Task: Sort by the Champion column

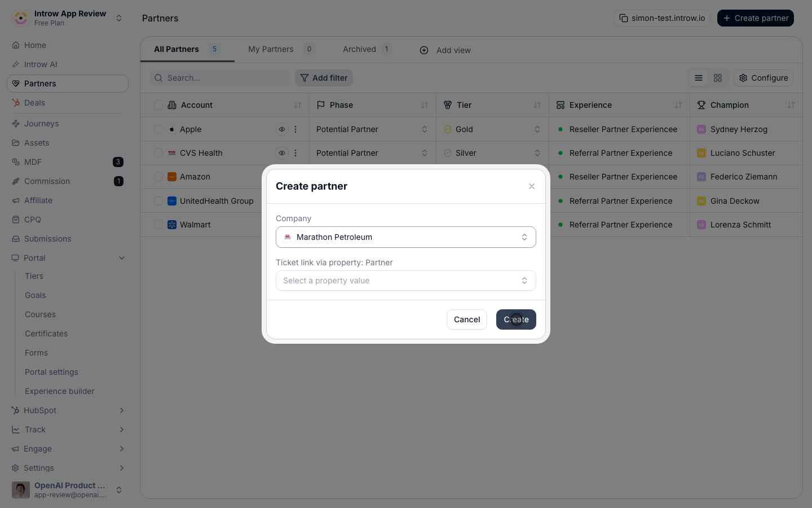Action: click(791, 105)
